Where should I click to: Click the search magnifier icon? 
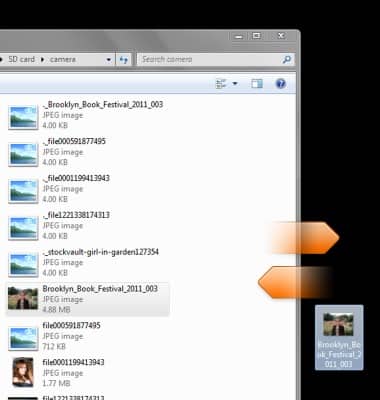pos(287,60)
